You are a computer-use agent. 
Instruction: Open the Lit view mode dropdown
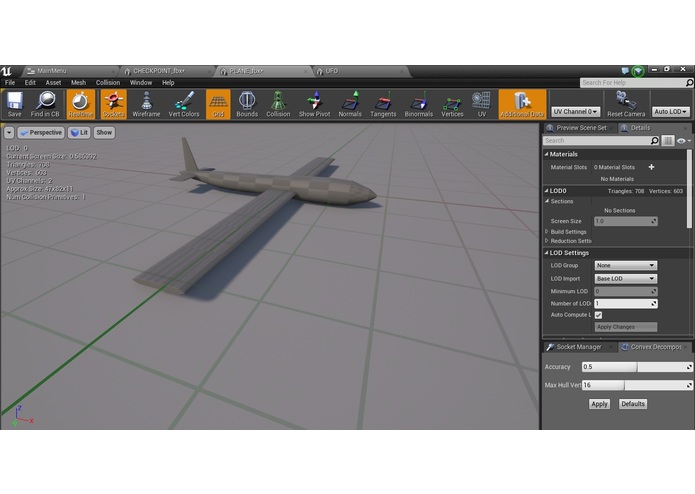click(x=79, y=132)
